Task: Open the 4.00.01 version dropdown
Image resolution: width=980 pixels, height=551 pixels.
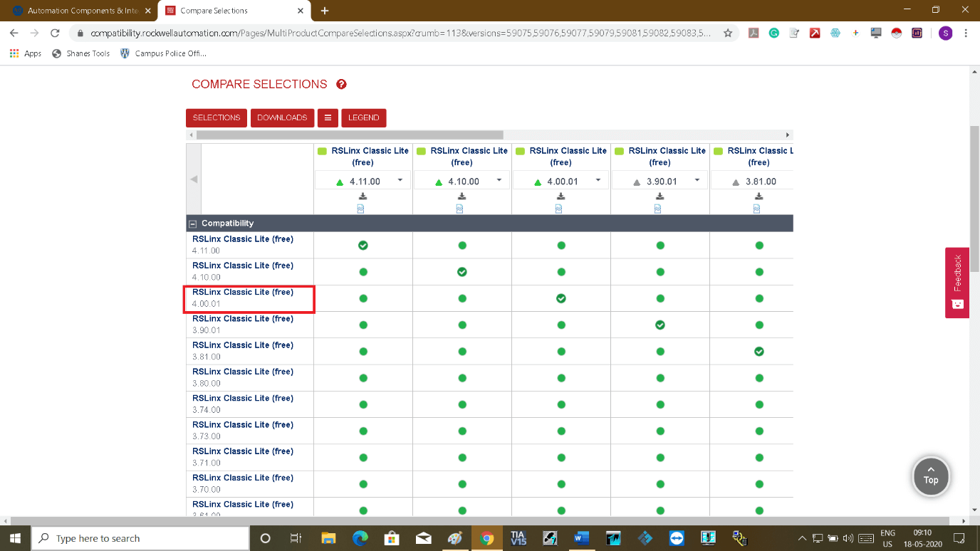Action: 561,181
